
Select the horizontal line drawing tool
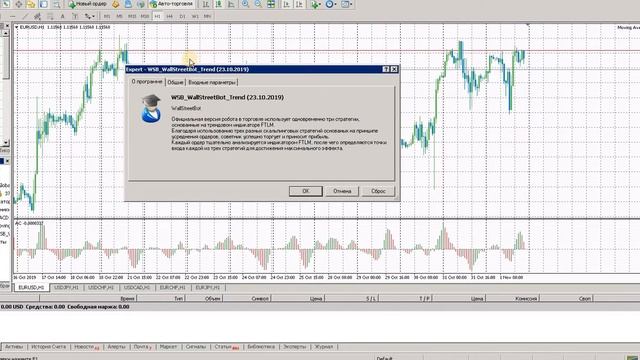coord(13,16)
